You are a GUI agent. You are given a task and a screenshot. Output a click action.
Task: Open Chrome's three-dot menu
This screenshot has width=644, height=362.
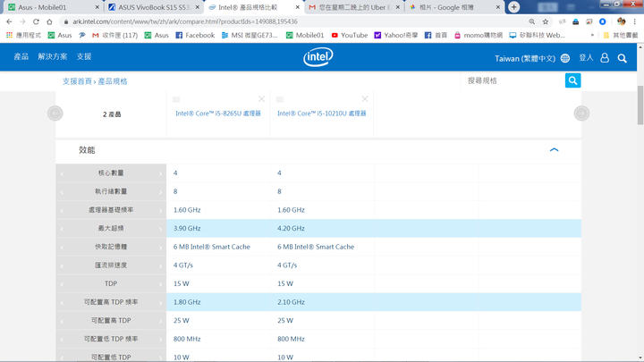tap(635, 21)
